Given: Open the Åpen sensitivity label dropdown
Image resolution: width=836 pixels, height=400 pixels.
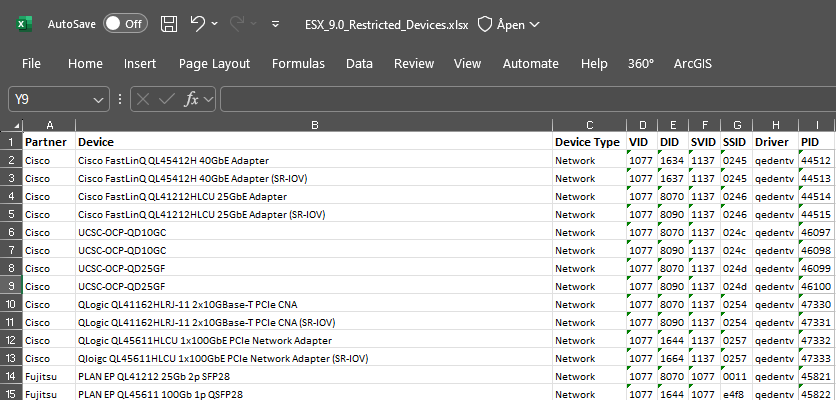Looking at the screenshot, I should [x=508, y=23].
